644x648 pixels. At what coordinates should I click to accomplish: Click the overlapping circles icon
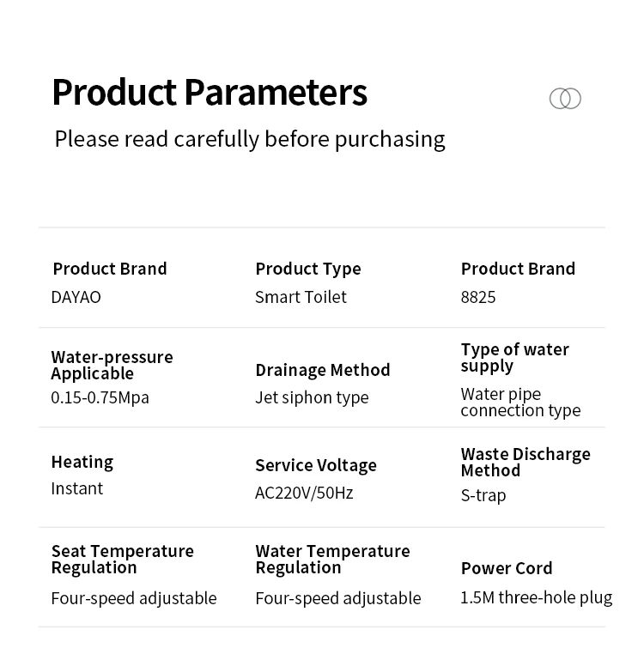565,99
